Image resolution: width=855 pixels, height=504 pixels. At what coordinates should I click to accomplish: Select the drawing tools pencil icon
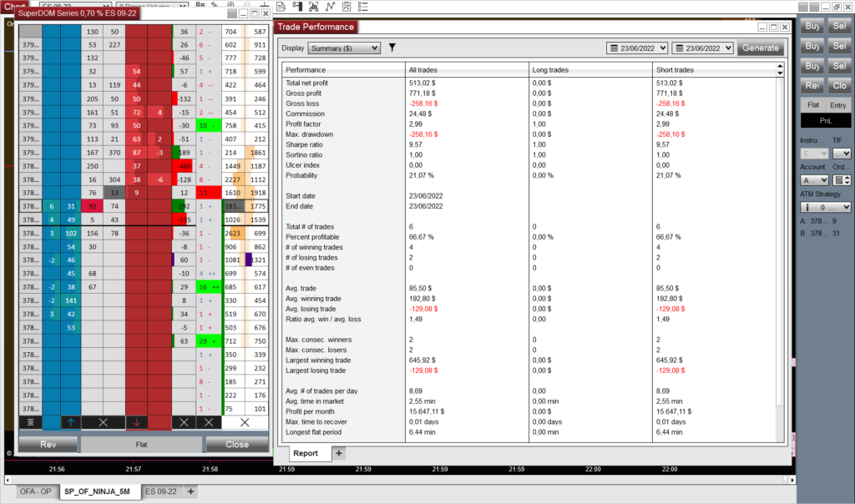point(215,5)
